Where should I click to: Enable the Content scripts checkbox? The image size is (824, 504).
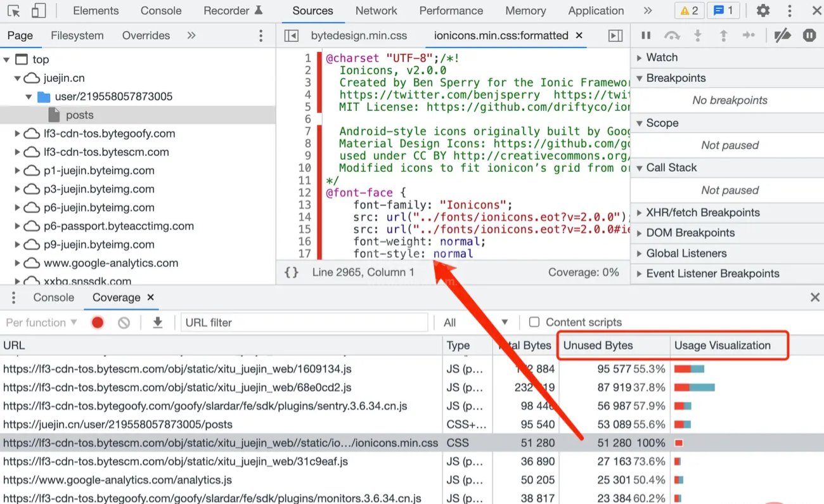point(534,322)
